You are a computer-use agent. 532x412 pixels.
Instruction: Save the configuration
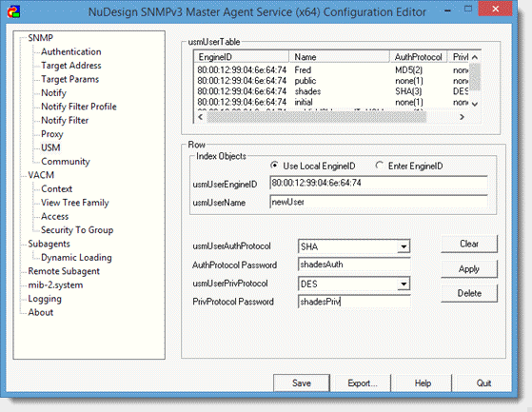point(302,383)
